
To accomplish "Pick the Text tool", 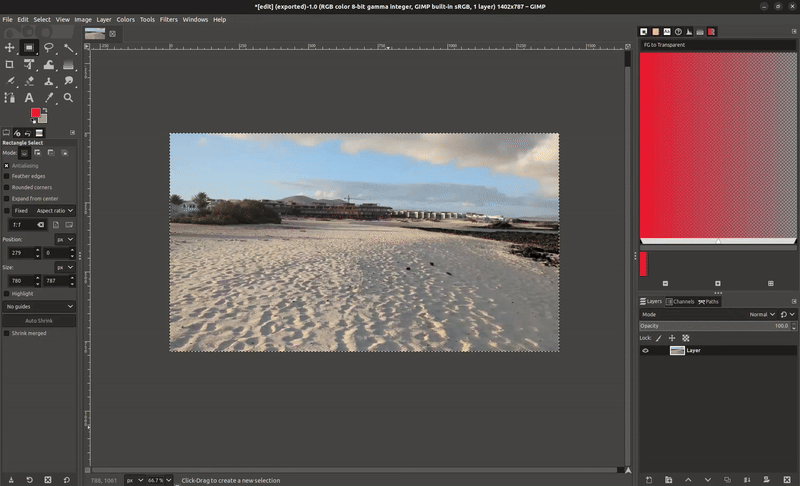I will [x=29, y=97].
